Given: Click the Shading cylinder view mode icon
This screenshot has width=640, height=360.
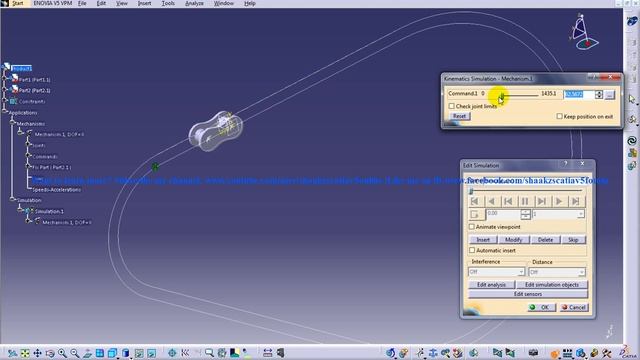Looking at the screenshot, I should pyautogui.click(x=126, y=353).
